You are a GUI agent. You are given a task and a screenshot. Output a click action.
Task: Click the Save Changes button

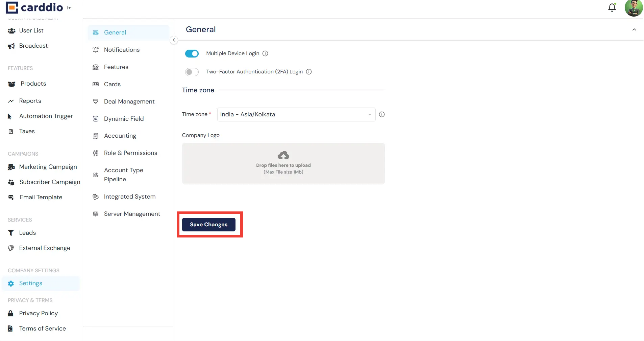pos(208,224)
